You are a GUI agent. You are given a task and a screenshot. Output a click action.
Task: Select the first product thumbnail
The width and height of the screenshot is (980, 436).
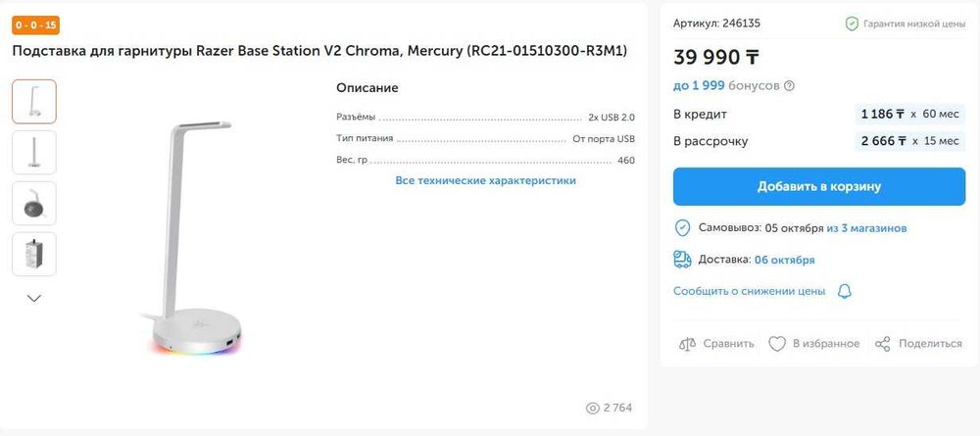[34, 102]
